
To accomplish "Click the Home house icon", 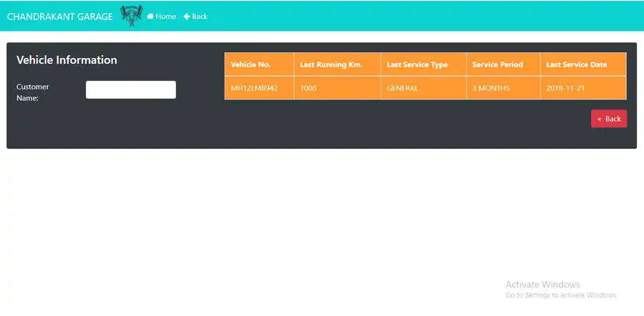I will click(x=150, y=16).
